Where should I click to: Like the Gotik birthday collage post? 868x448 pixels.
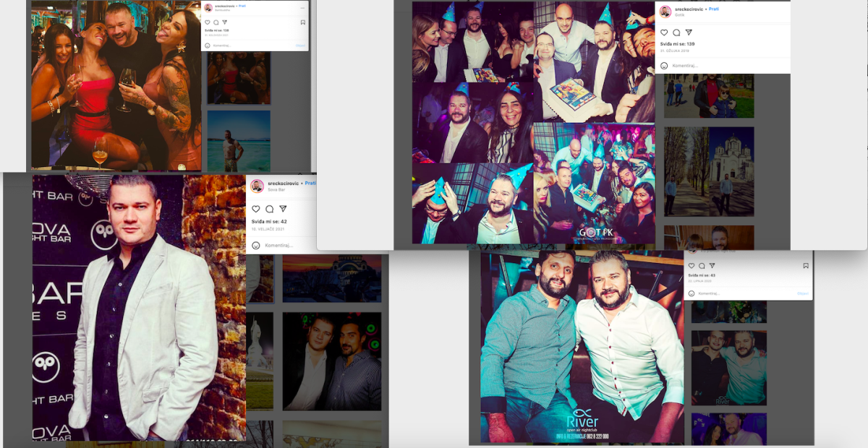click(664, 33)
